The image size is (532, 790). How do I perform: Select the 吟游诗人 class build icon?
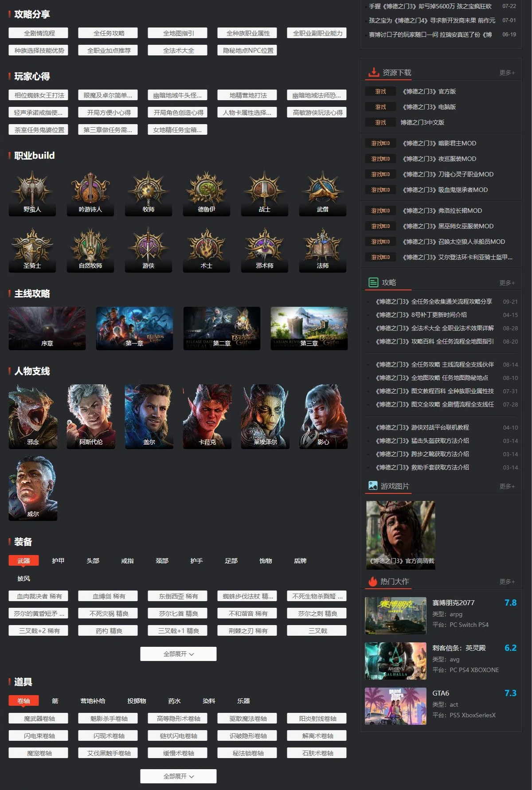(x=90, y=193)
